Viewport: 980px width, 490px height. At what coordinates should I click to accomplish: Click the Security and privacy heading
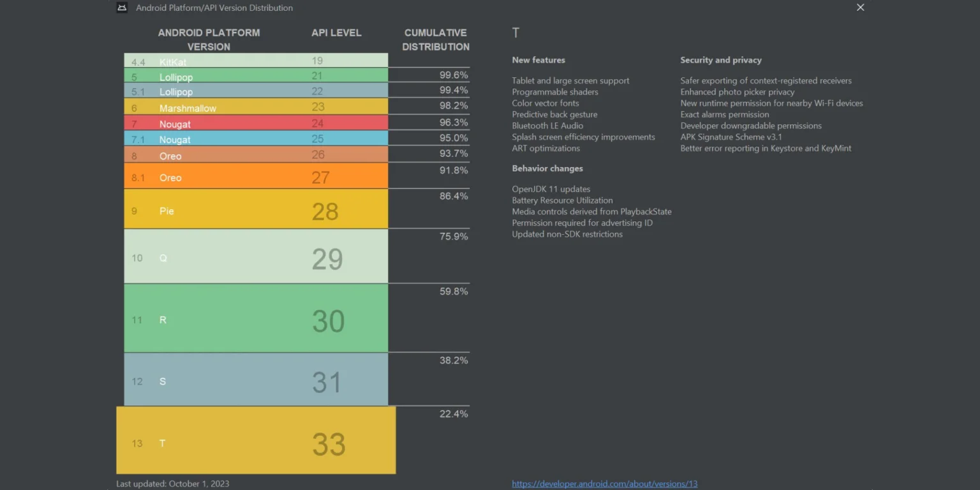tap(721, 60)
